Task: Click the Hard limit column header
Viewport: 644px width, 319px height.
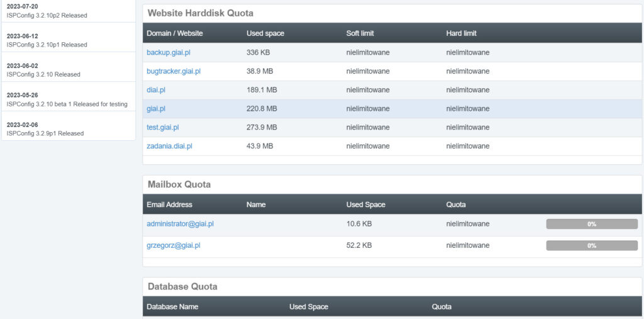Action: (461, 33)
